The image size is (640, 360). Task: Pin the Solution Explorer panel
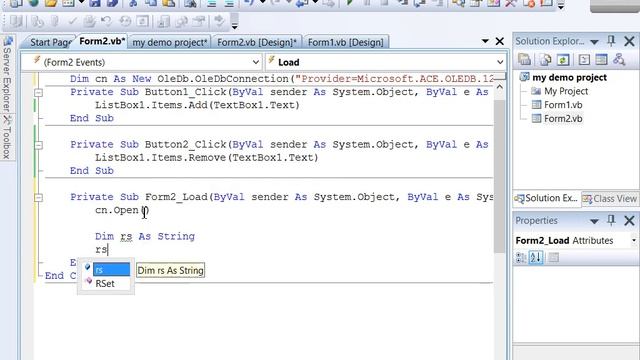pos(611,41)
